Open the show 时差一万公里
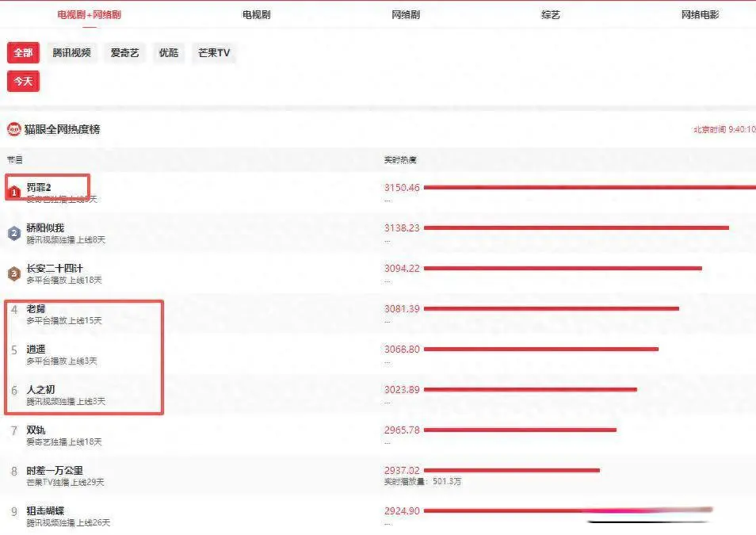 (x=55, y=470)
